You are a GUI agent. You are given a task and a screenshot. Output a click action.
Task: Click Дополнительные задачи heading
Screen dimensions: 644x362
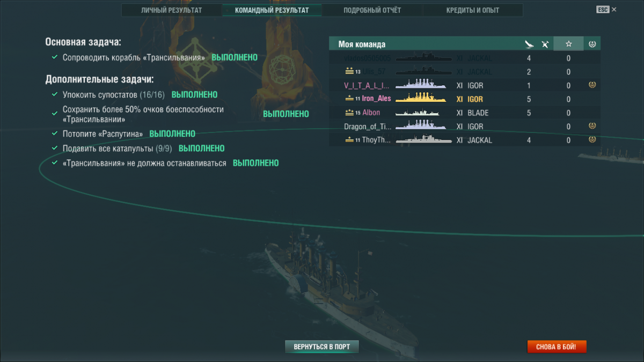pos(99,79)
